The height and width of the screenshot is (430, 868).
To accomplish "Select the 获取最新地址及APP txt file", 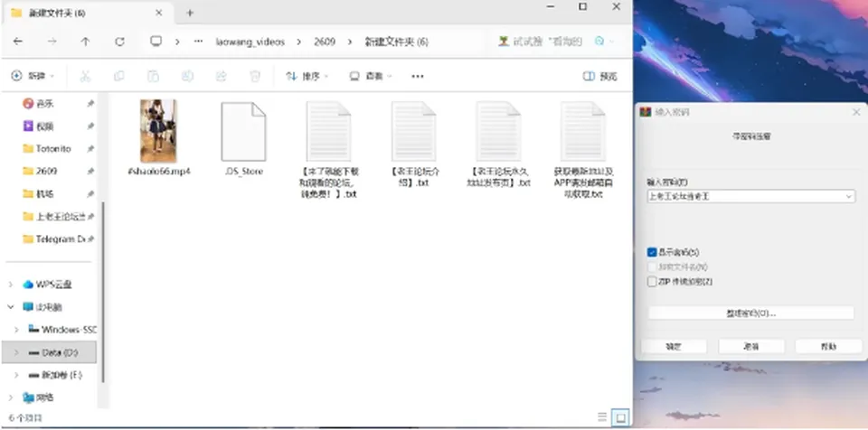I will tap(583, 150).
